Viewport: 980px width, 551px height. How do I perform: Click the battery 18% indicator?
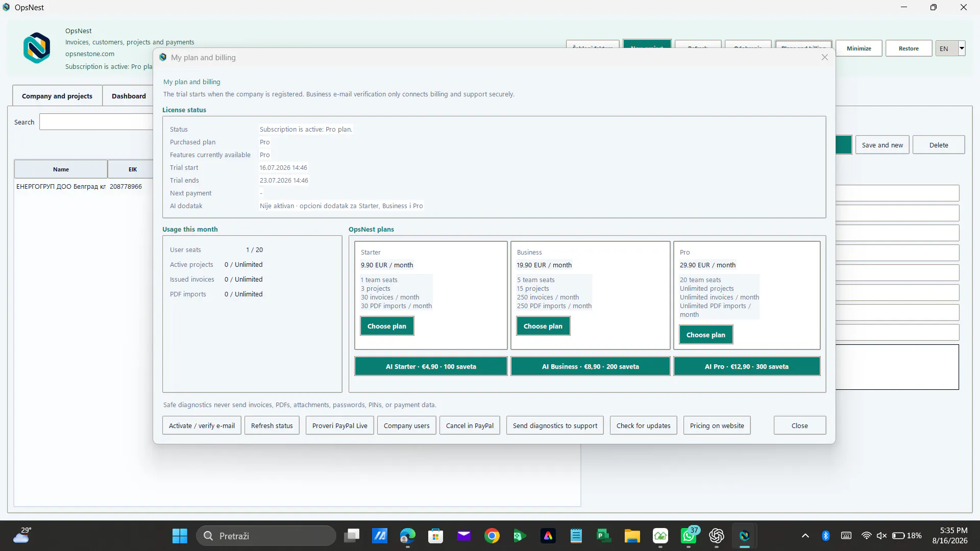[x=906, y=536]
